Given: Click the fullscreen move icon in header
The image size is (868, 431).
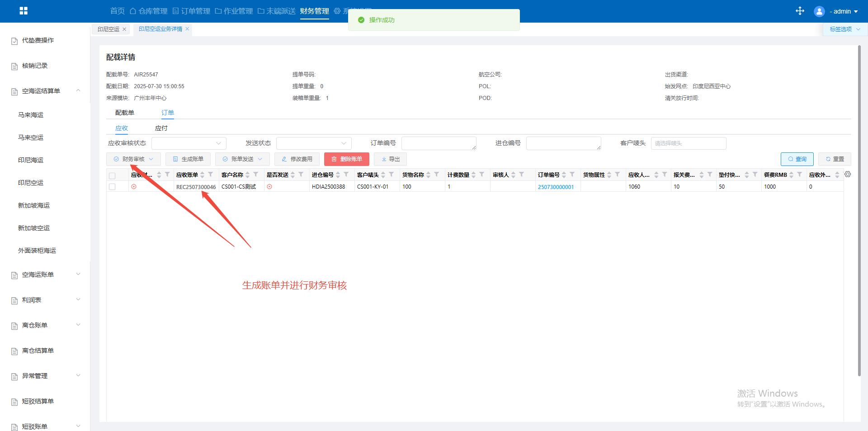Looking at the screenshot, I should pyautogui.click(x=800, y=11).
